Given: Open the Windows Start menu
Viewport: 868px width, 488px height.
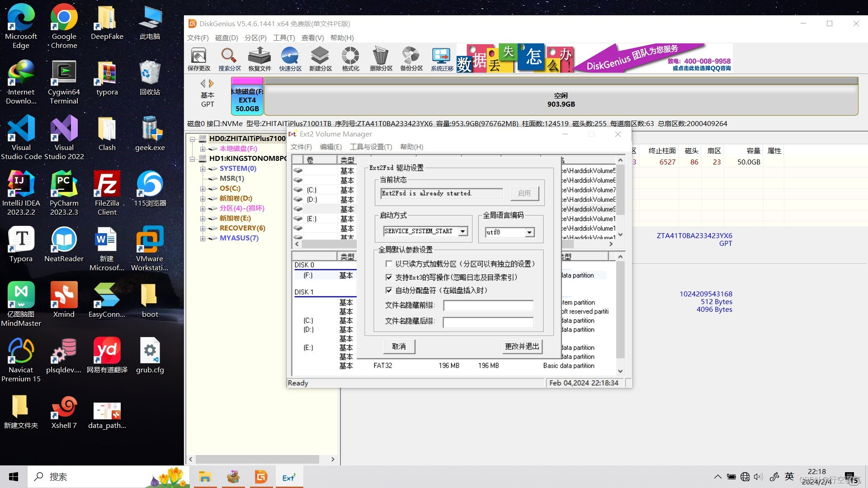Looking at the screenshot, I should coord(14,477).
